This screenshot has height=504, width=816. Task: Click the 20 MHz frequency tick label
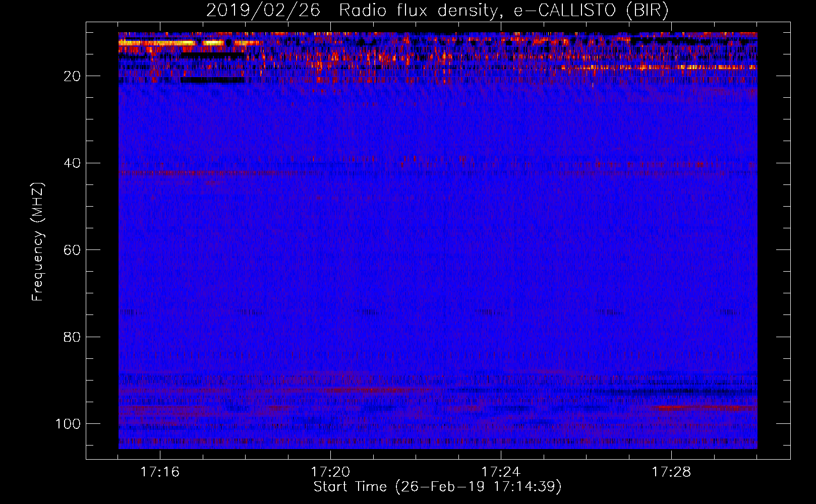click(x=72, y=76)
